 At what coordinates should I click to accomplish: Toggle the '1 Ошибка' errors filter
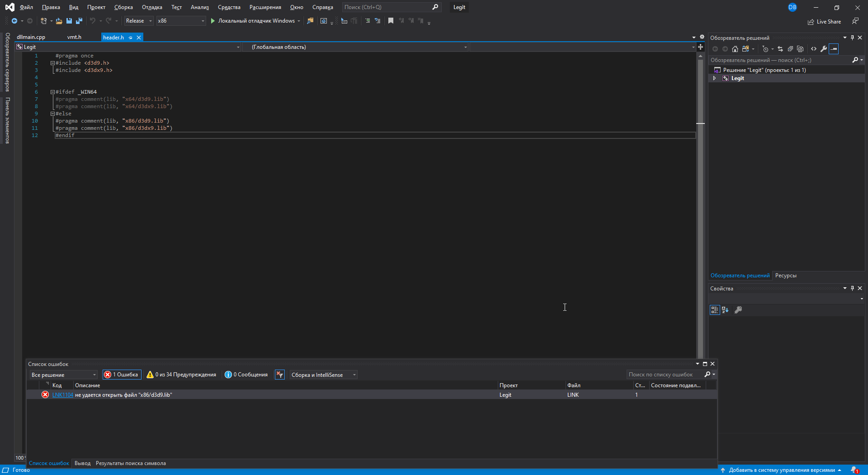point(122,375)
